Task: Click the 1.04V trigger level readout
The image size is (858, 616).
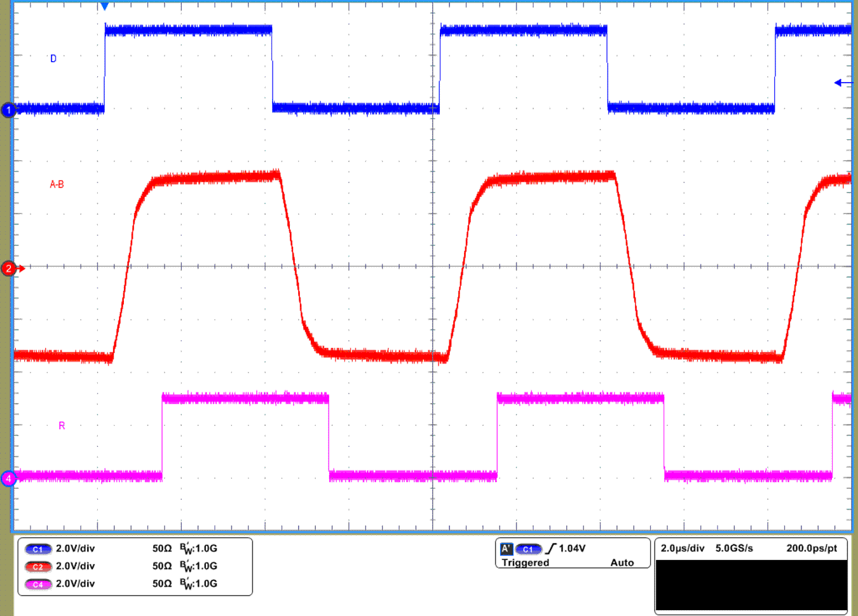Action: click(x=573, y=547)
